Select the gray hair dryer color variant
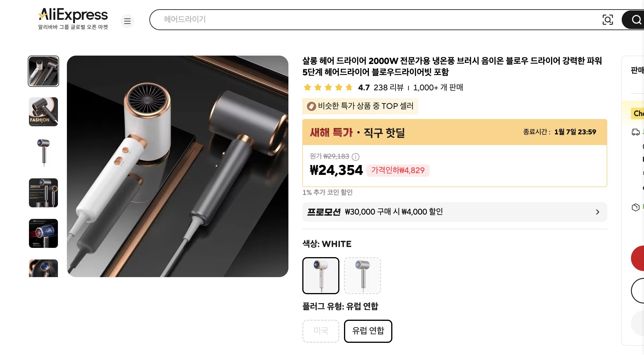 362,275
